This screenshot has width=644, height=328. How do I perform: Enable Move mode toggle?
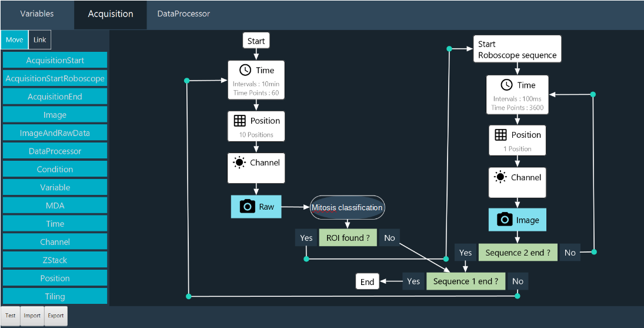coord(14,40)
